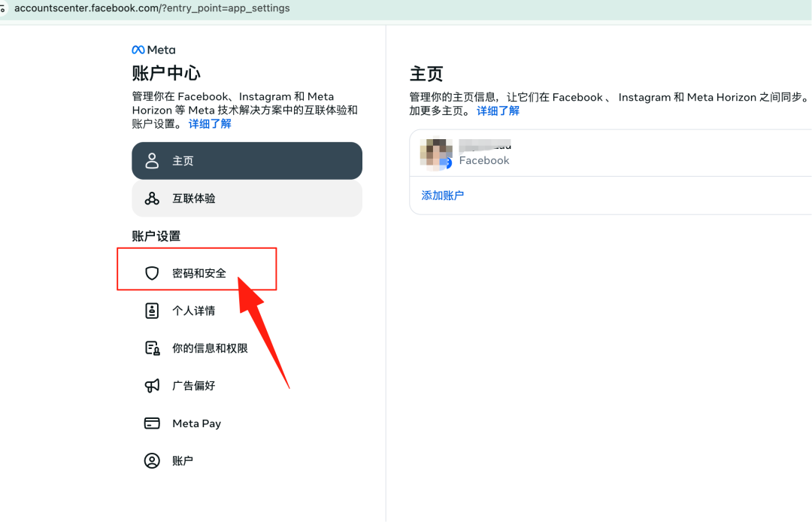812x522 pixels.
Task: Switch to the 互联体验 section
Action: [247, 198]
